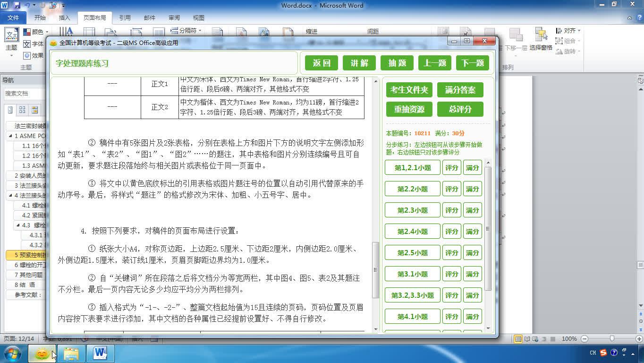Open Customize Quick Access Toolbar dropdown
The height and width of the screenshot is (363, 644).
pos(64,6)
